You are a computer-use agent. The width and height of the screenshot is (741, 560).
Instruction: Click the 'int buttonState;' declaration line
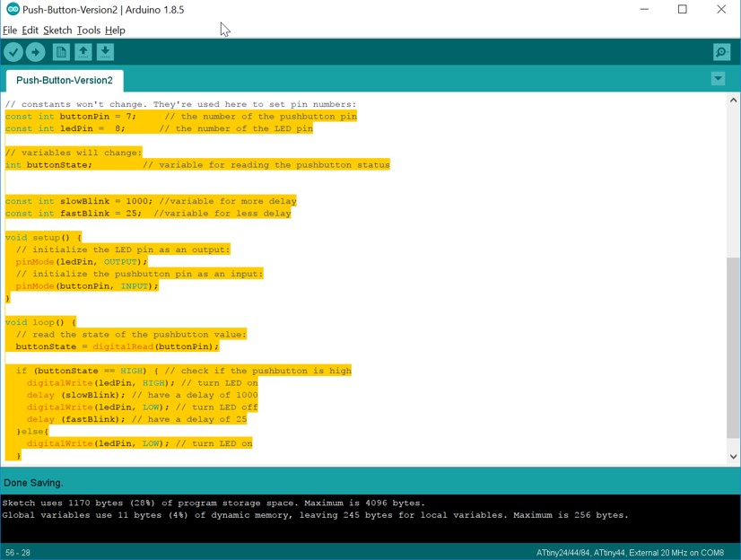197,165
